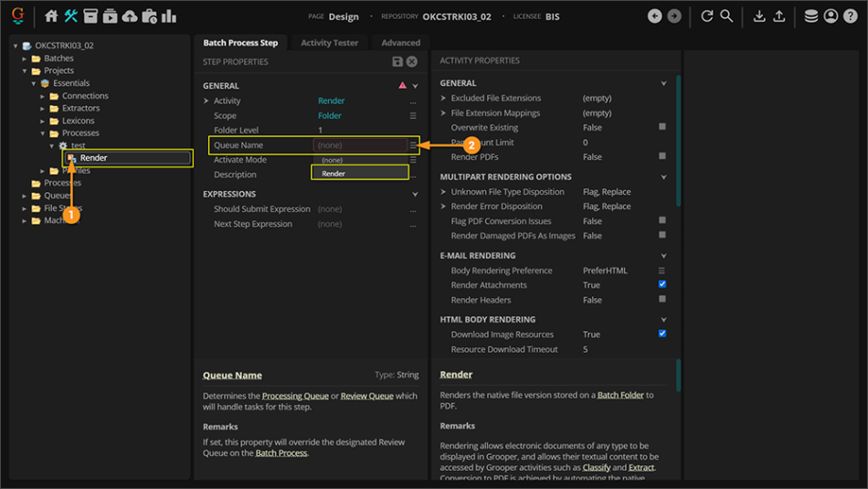
Task: Click the Description field containing Render
Action: (x=359, y=174)
